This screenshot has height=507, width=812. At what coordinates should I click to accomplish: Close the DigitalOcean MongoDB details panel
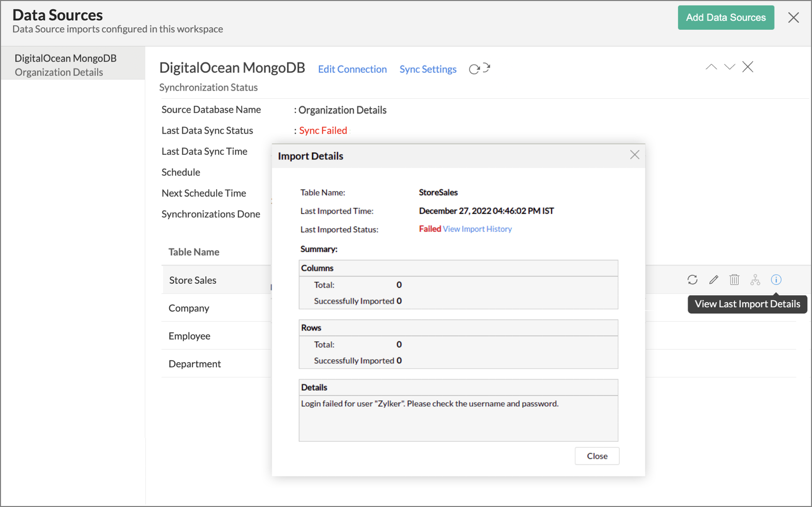coord(747,67)
